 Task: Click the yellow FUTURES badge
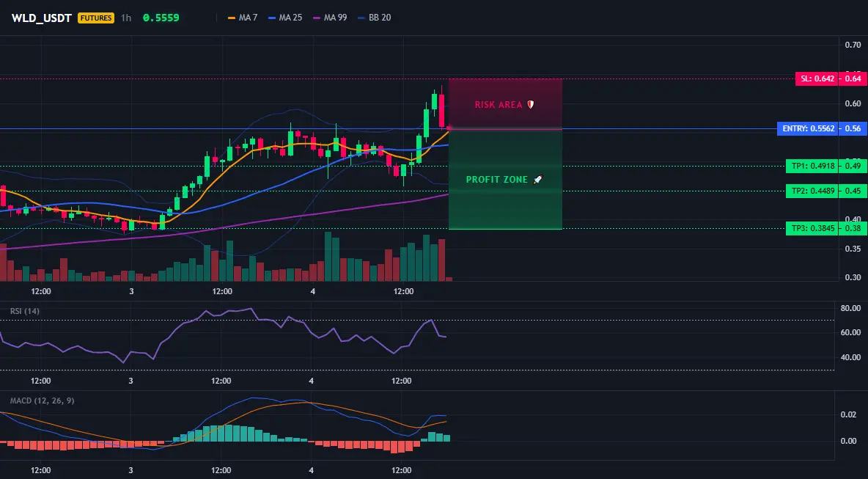[96, 18]
